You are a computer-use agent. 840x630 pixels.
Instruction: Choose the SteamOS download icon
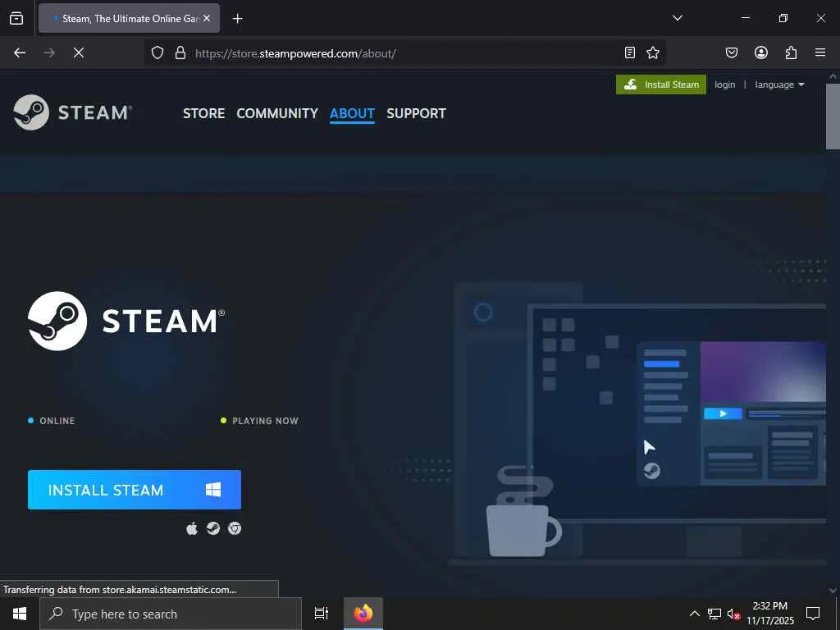tap(213, 529)
